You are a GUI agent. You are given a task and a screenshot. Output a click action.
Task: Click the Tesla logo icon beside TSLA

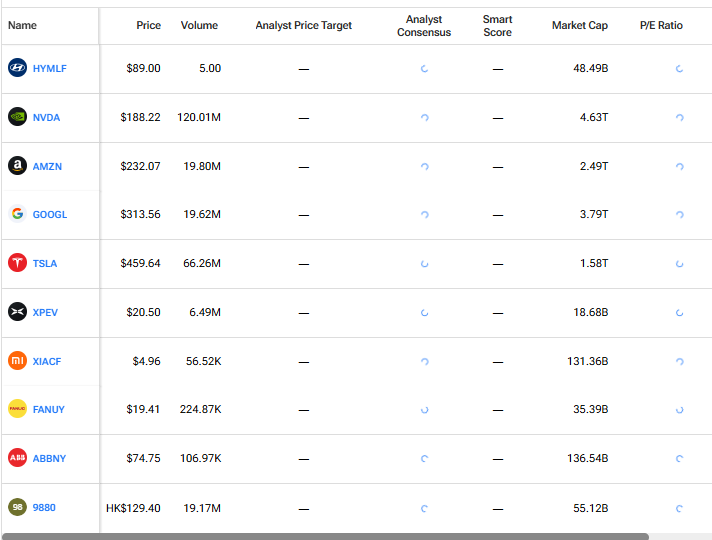click(17, 263)
